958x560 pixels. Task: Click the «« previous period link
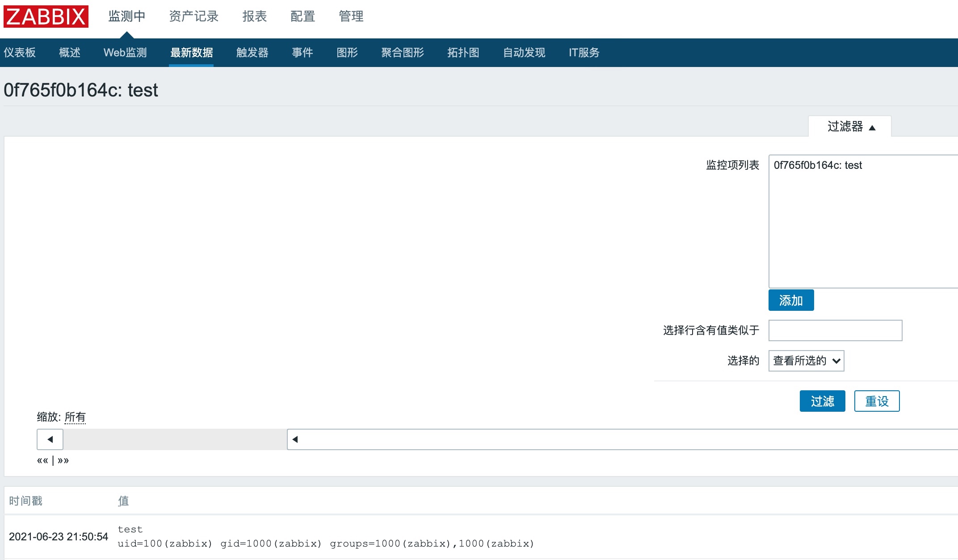coord(42,460)
